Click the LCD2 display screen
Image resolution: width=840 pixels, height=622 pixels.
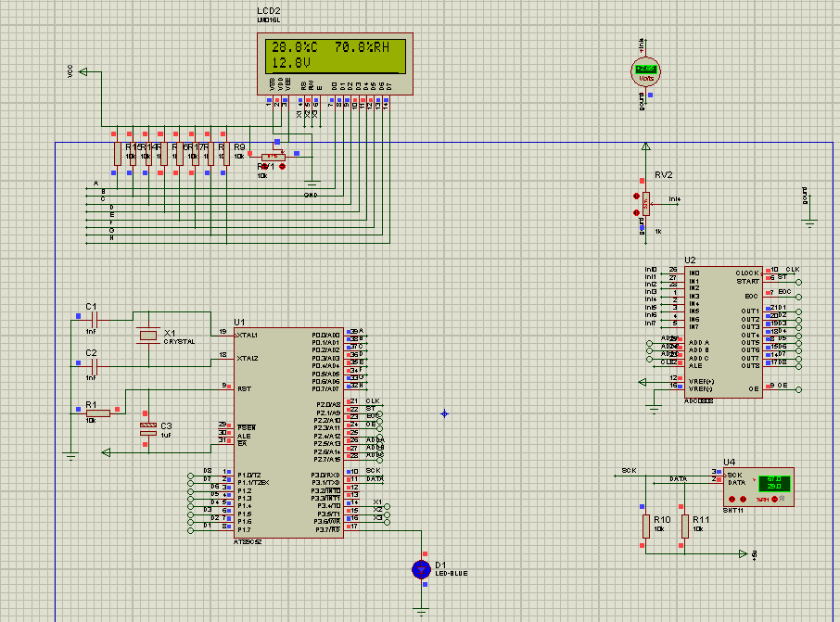(336, 56)
